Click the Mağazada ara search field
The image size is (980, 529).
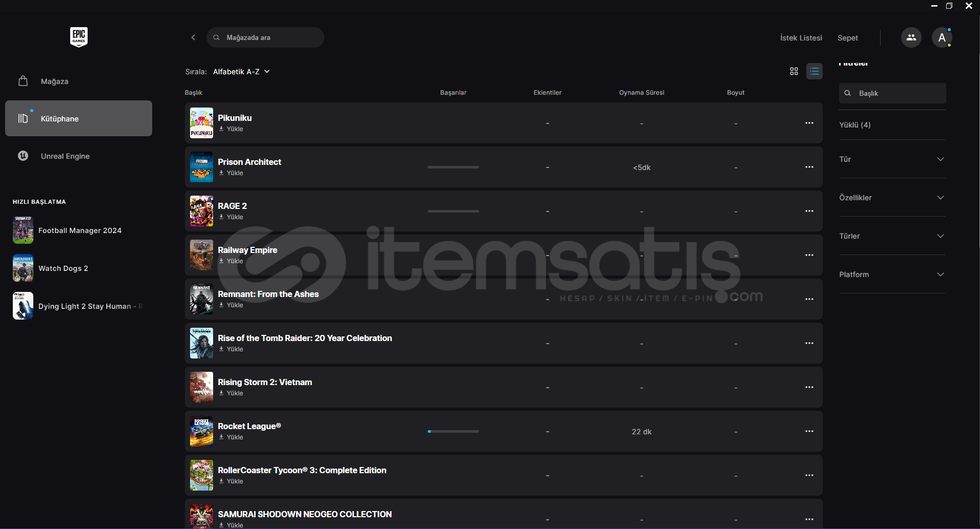pyautogui.click(x=265, y=37)
